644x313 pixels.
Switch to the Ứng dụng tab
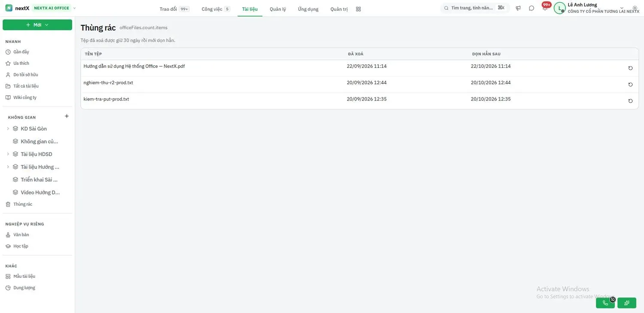(x=308, y=9)
